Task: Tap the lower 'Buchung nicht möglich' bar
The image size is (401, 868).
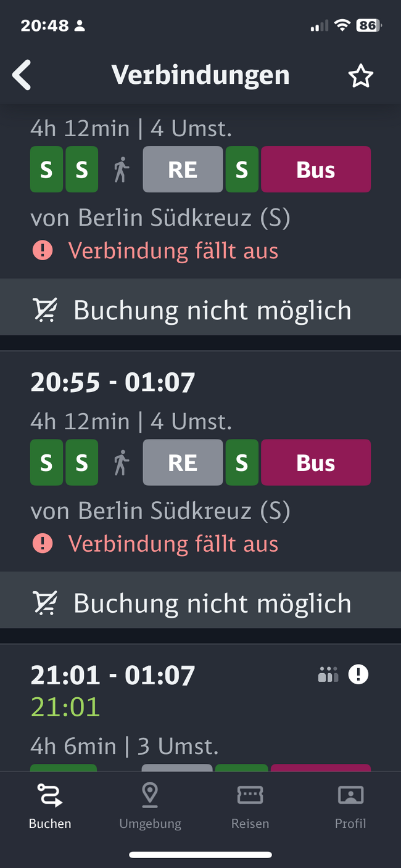Action: pos(200,603)
